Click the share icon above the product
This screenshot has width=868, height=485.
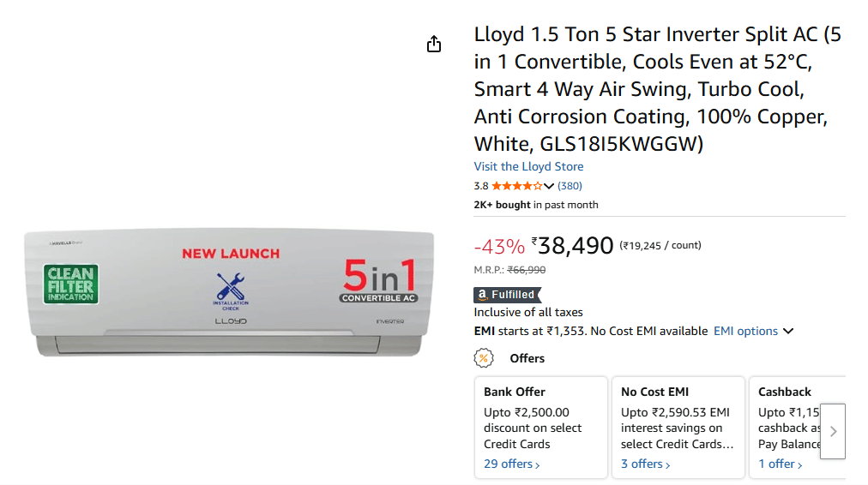[x=434, y=44]
